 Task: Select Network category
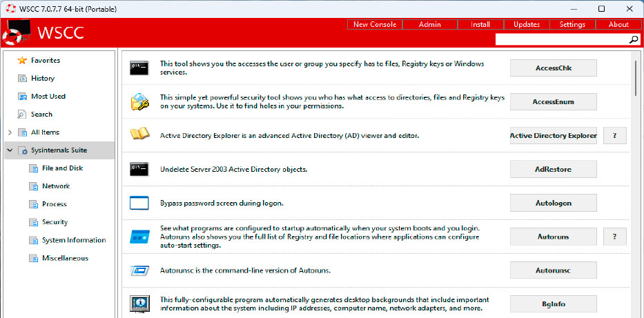56,186
